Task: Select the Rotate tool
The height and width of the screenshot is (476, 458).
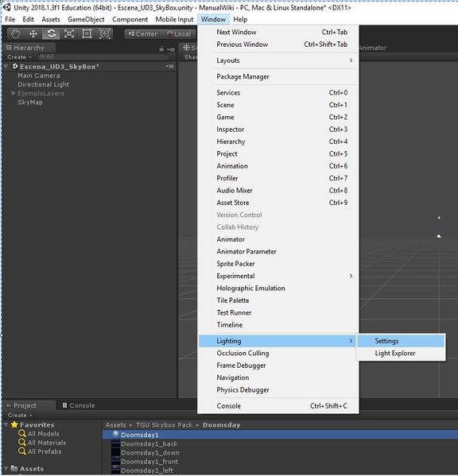Action: (52, 33)
